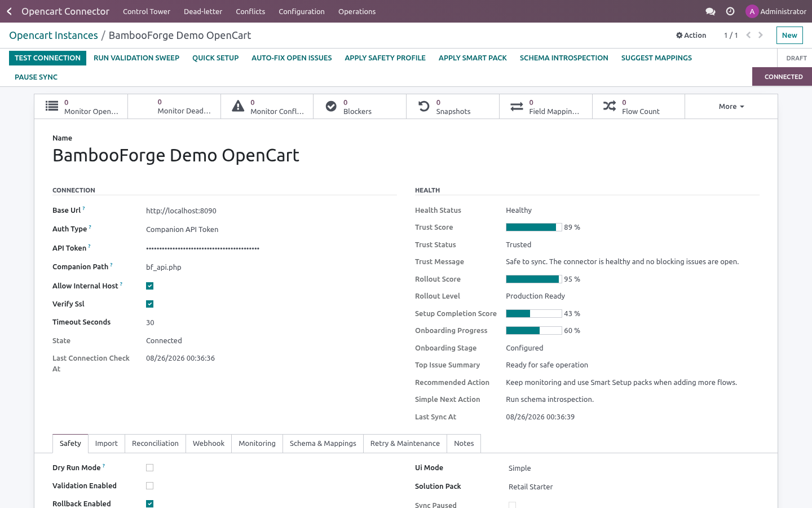Viewport: 812px width, 508px height.
Task: Open Snapshots history stat button
Action: [453, 106]
